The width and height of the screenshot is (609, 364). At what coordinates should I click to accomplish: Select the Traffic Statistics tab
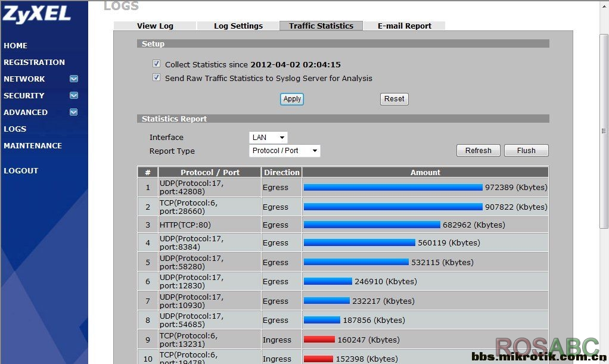321,26
